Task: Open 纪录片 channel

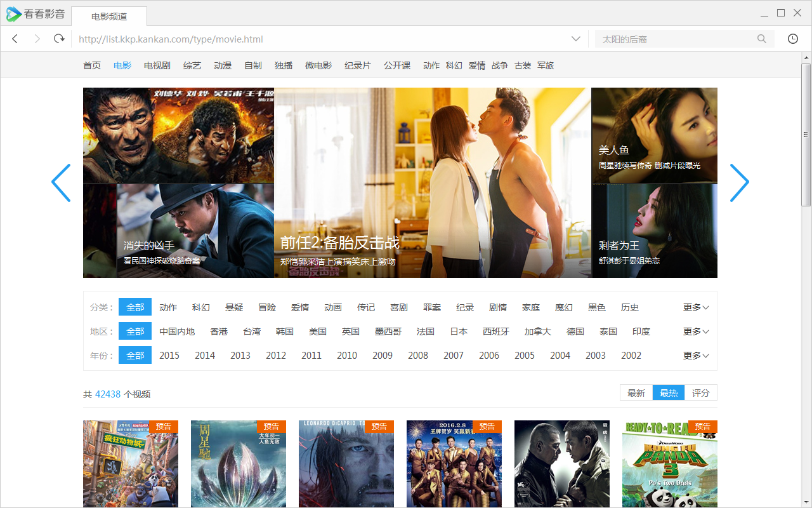Action: (358, 65)
